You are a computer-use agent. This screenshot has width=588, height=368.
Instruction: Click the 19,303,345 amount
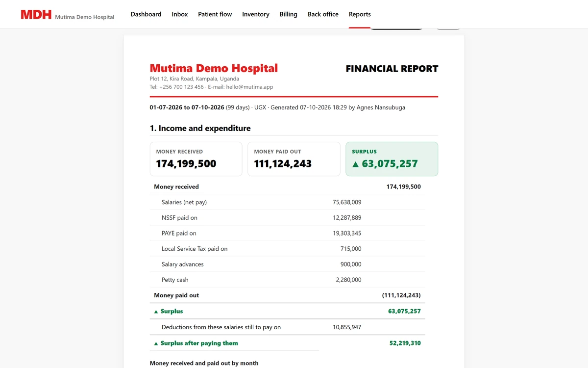pos(347,233)
